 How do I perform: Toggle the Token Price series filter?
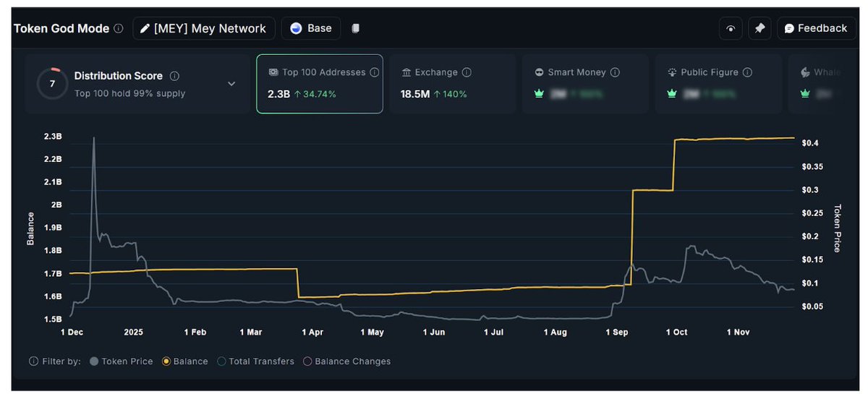121,361
